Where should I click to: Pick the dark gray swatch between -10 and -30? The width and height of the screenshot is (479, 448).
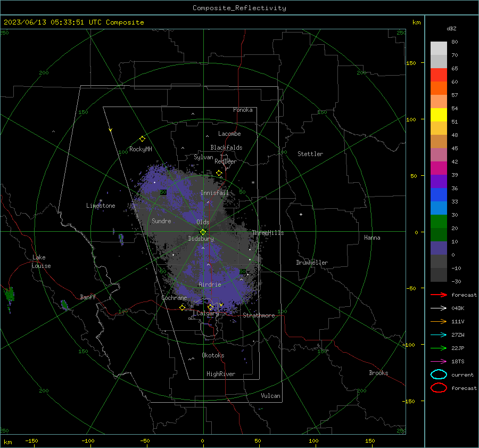tap(439, 275)
